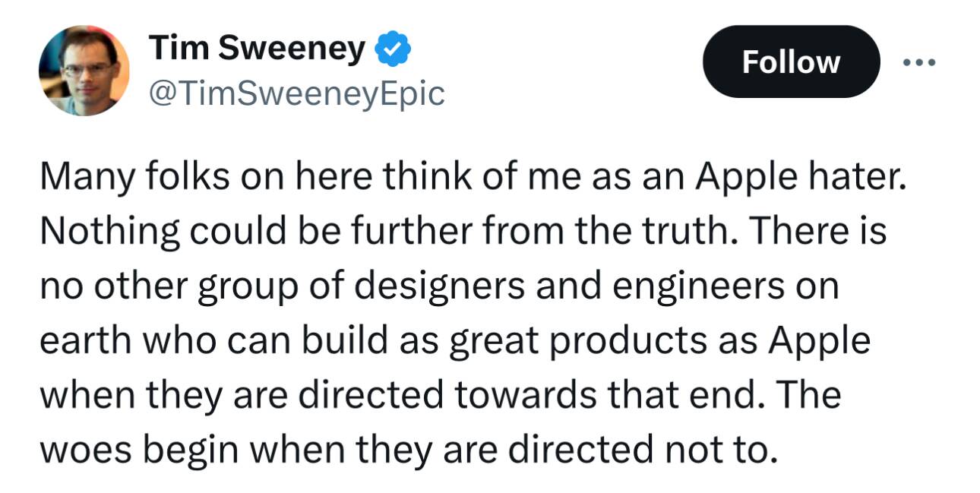Click the word "Many" opening the tweet
This screenshot has height=493, width=980.
(x=83, y=177)
